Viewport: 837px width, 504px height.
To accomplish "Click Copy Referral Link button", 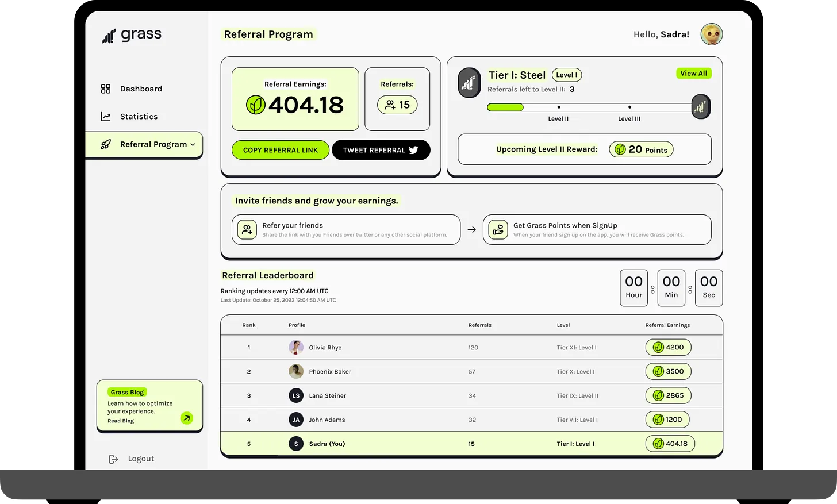I will [x=281, y=150].
